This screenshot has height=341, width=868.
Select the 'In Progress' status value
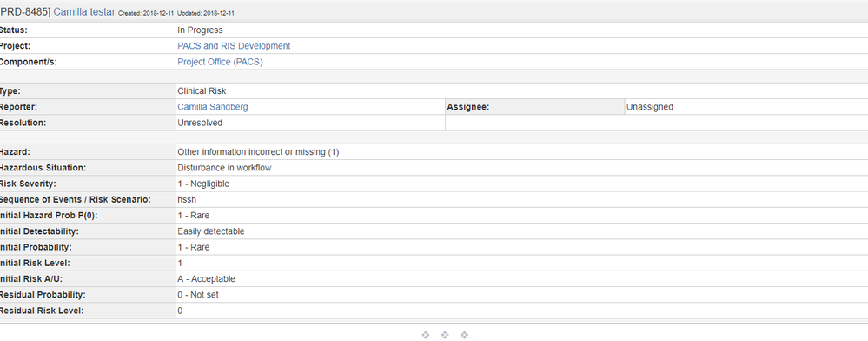(200, 30)
